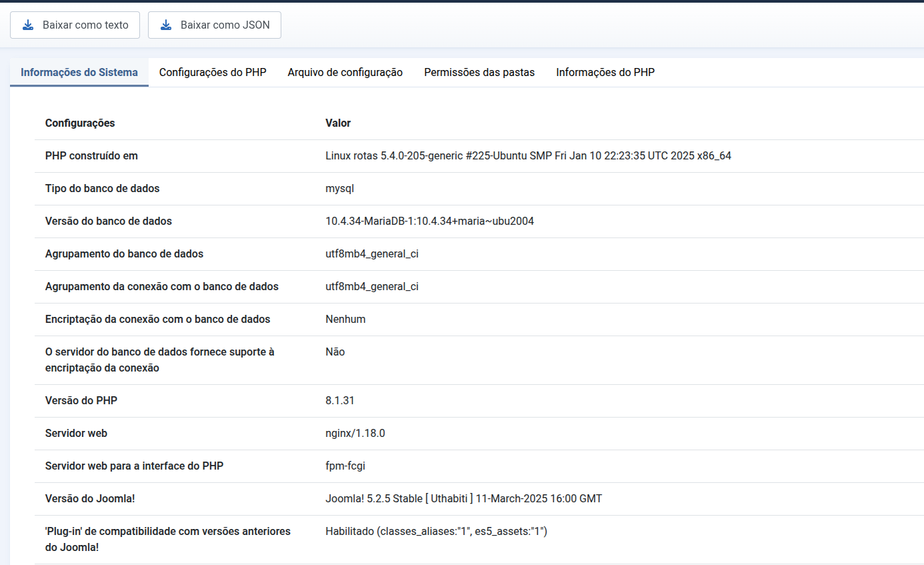Click the Encriptação da conexão label
Screen dimensions: 924x565
pos(158,320)
